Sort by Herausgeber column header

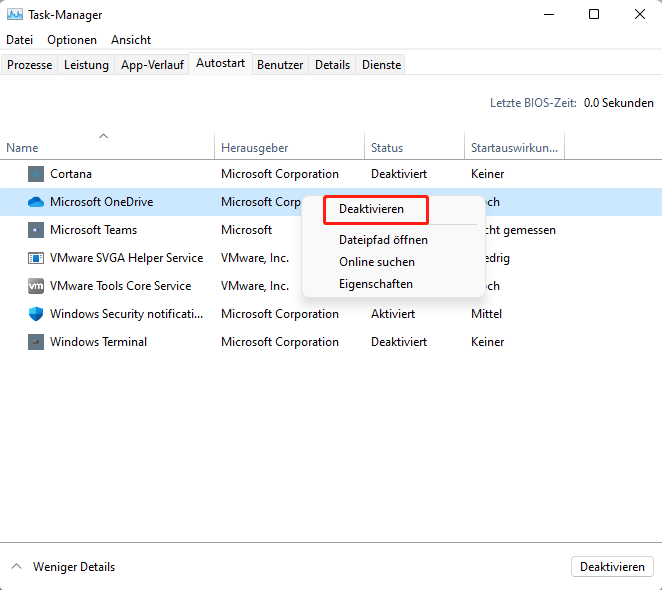[256, 148]
